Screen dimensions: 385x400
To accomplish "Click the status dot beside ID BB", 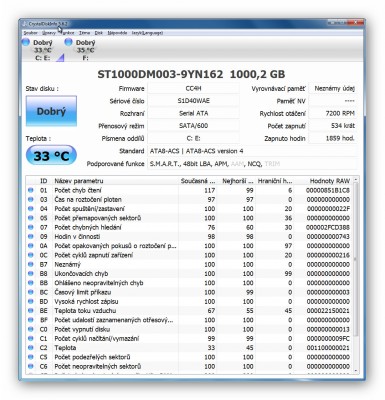I will pos(31,283).
